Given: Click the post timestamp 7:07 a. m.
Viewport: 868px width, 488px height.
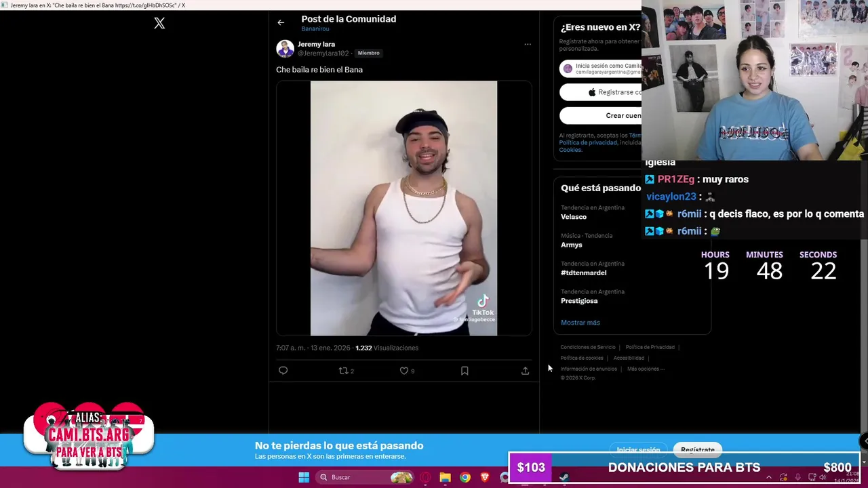Looking at the screenshot, I should tap(290, 348).
